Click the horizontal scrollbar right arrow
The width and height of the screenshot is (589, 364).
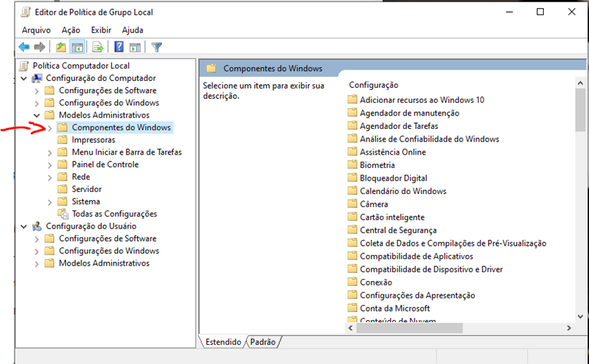pos(568,328)
